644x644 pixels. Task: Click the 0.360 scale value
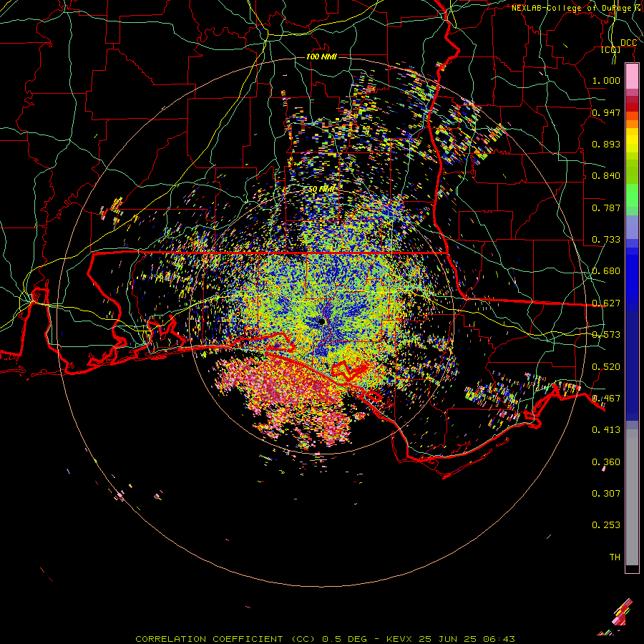tap(606, 462)
